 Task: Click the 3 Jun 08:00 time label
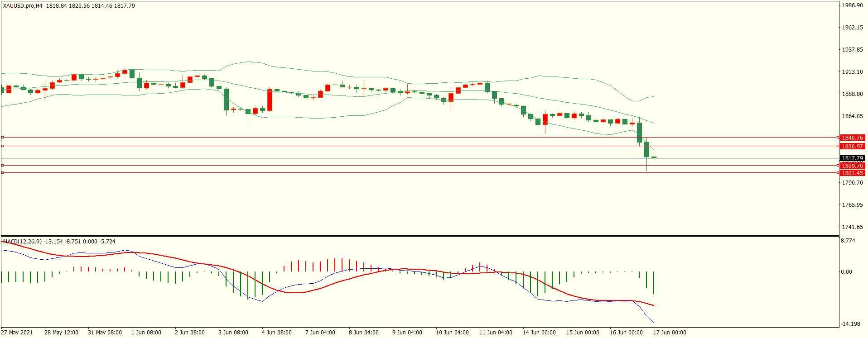point(233,333)
